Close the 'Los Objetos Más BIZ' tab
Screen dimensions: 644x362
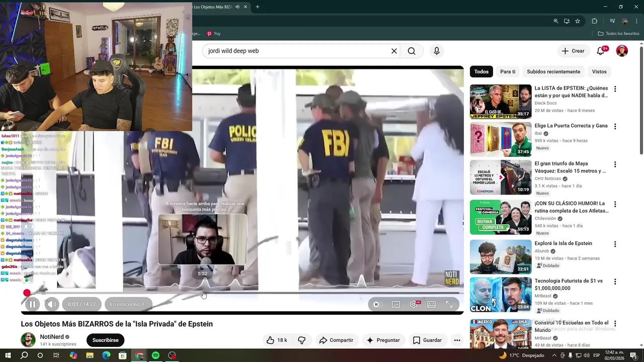coord(246,7)
